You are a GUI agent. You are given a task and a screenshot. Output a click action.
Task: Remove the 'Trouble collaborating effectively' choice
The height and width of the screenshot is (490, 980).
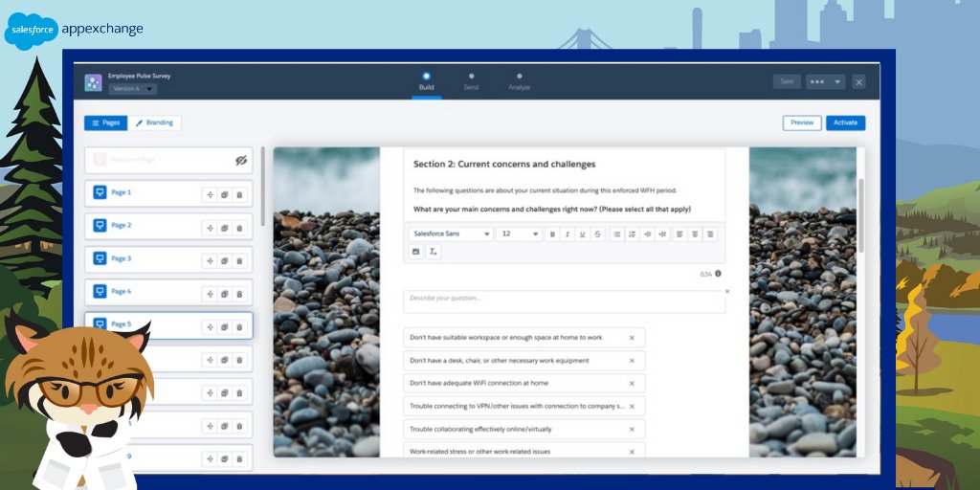point(632,430)
